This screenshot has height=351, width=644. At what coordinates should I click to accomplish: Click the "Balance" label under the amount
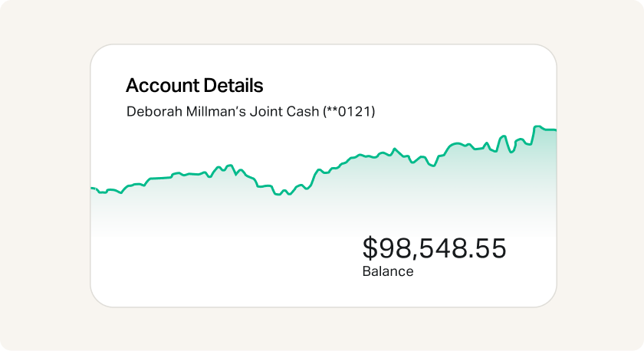point(387,271)
